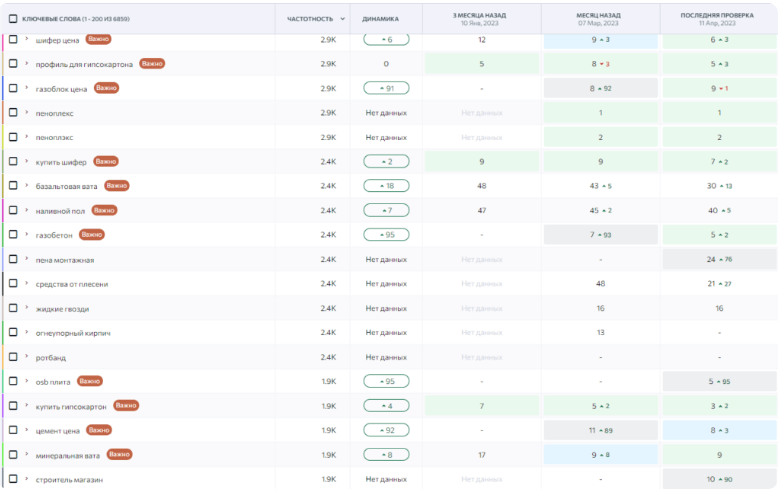Click the '+91' dynamics pill for 'газоблок цена'
This screenshot has height=501, width=783.
click(x=387, y=88)
